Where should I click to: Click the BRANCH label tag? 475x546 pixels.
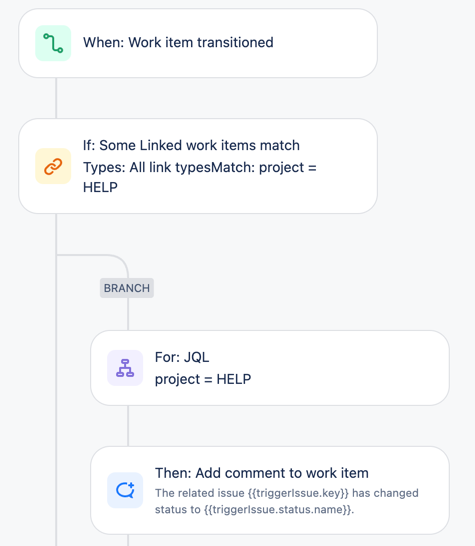point(127,288)
